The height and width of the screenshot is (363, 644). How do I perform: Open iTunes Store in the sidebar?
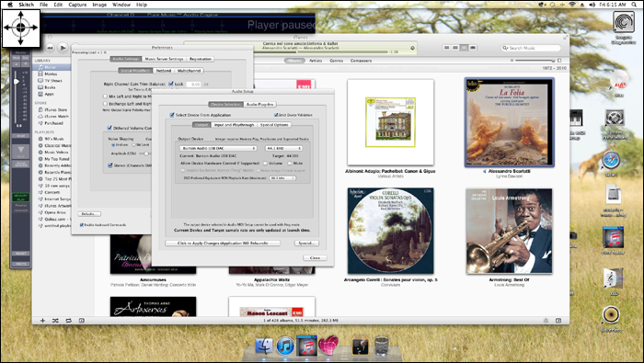tap(55, 110)
